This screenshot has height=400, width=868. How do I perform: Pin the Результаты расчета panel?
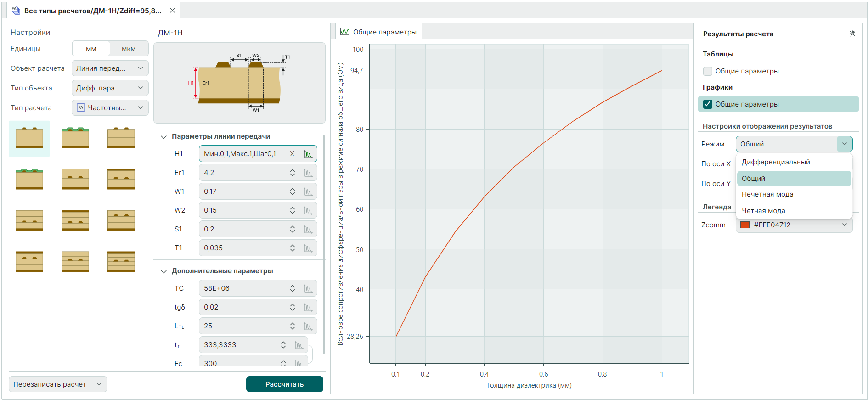852,34
